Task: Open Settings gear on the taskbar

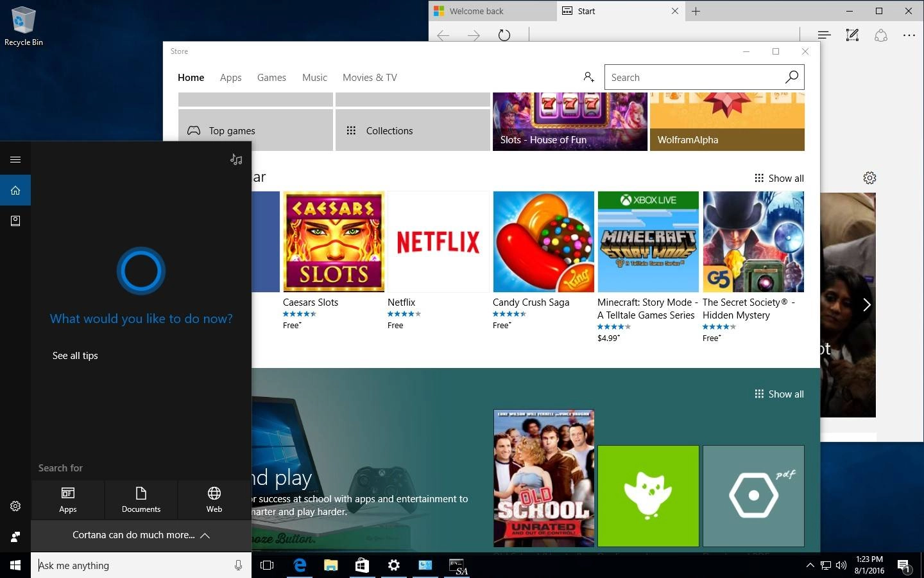Action: click(393, 565)
